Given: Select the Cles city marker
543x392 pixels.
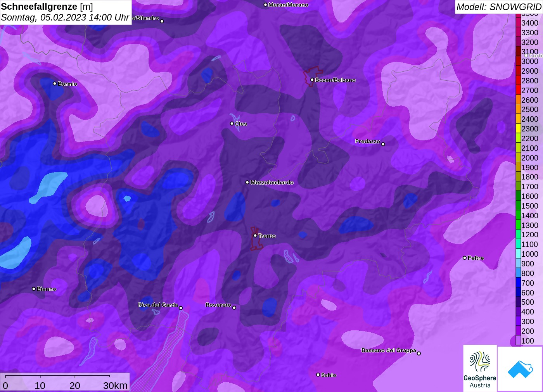Looking at the screenshot, I should pyautogui.click(x=232, y=123).
